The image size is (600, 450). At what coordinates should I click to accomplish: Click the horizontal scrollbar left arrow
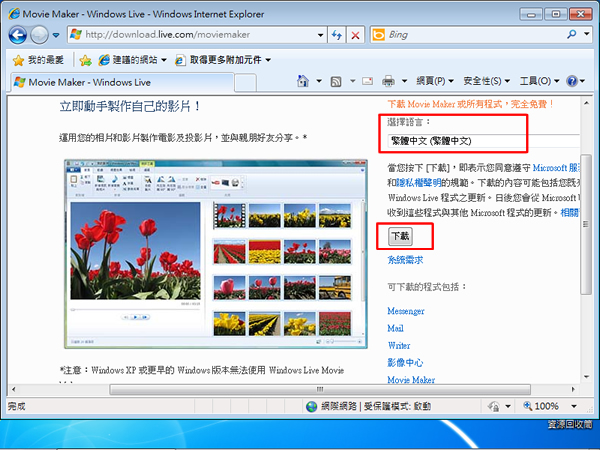[14, 390]
